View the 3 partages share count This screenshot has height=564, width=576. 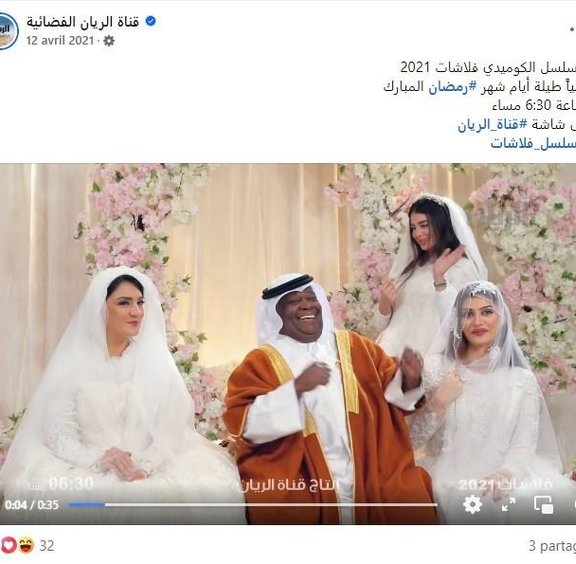[x=552, y=546]
